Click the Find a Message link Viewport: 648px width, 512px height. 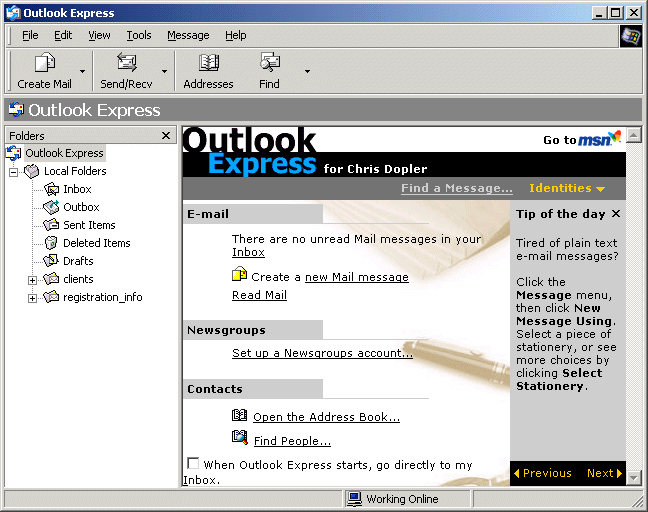pos(457,188)
